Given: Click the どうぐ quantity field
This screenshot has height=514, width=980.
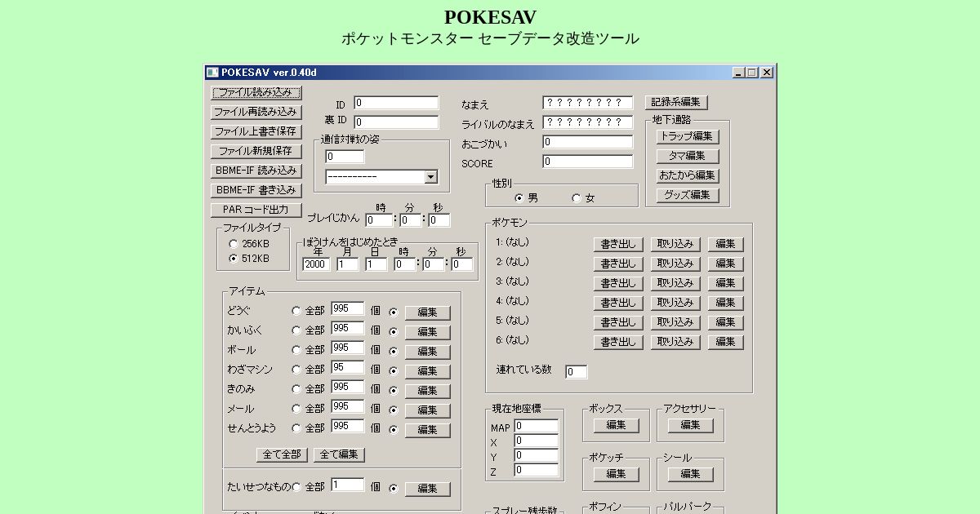Looking at the screenshot, I should [x=348, y=309].
